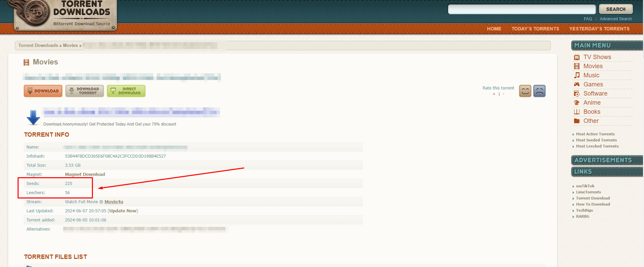Open TODAY'S TORRENTS navigation item
This screenshot has width=644, height=267.
tap(535, 29)
